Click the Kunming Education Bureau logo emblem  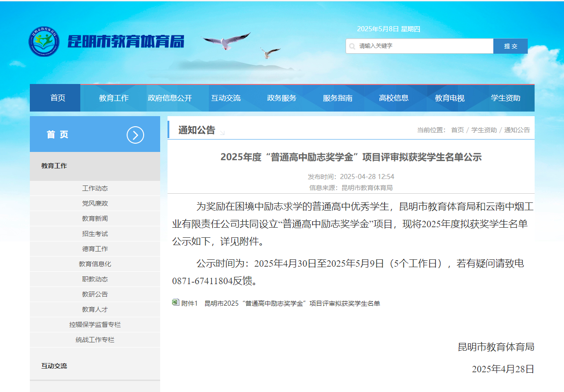coord(44,42)
